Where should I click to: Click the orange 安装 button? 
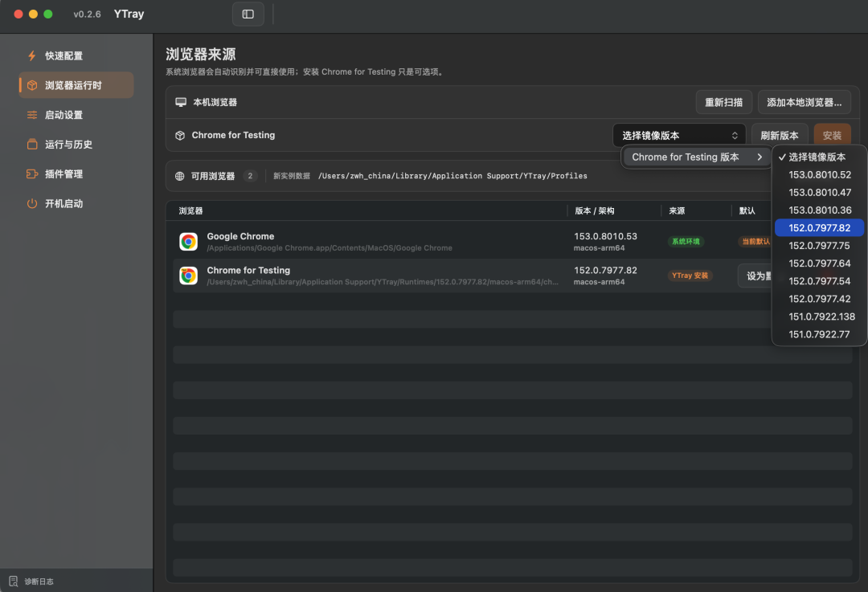tap(832, 136)
